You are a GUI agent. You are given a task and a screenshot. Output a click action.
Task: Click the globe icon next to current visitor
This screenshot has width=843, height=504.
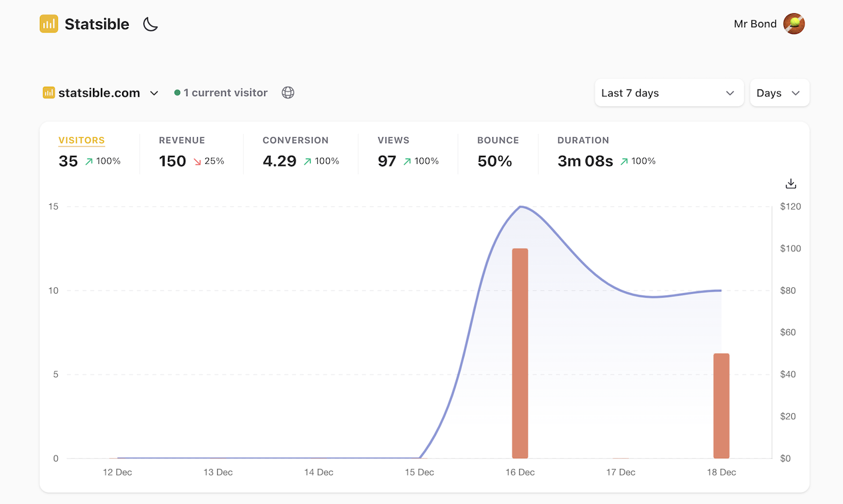tap(288, 93)
